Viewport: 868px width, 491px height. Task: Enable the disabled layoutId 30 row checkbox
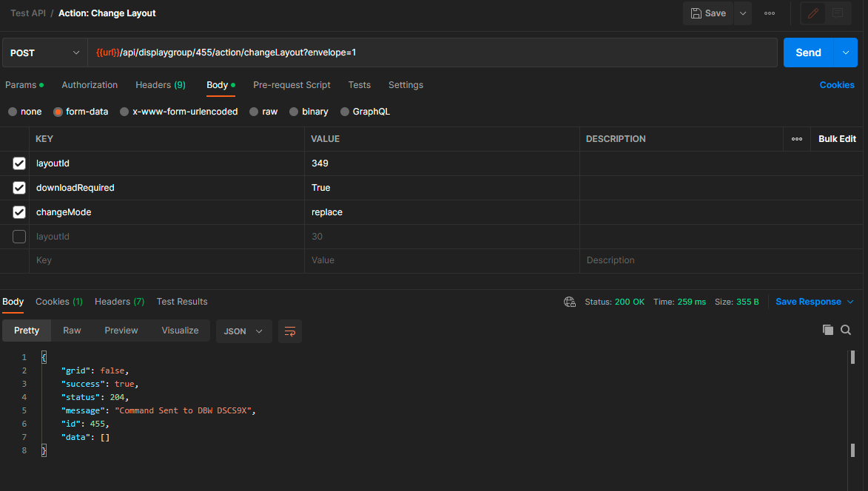click(18, 237)
